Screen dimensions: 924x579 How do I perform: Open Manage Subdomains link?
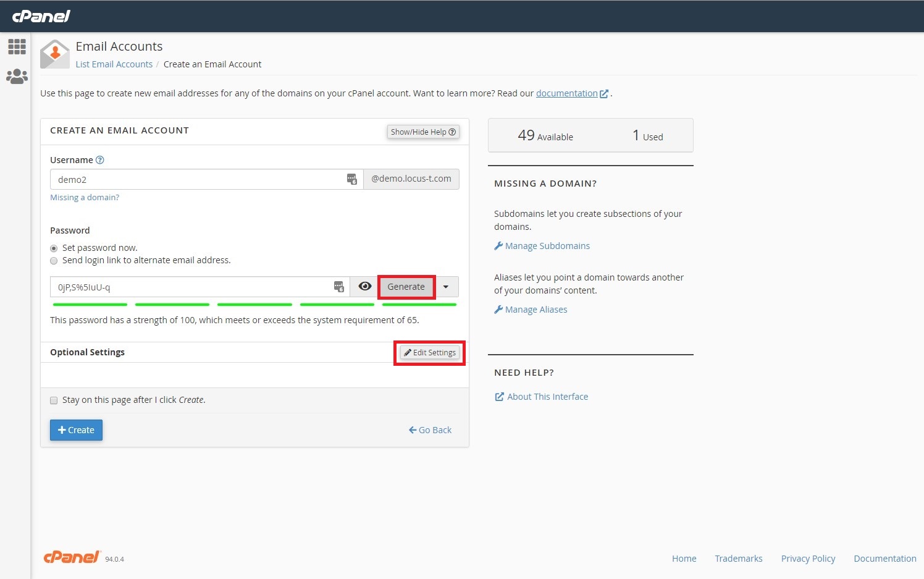542,246
